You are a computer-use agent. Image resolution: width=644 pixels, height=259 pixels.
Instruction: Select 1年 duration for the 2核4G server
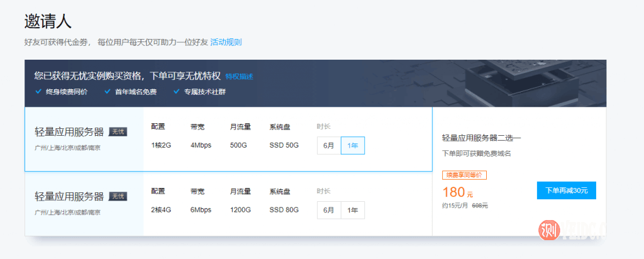pyautogui.click(x=353, y=210)
